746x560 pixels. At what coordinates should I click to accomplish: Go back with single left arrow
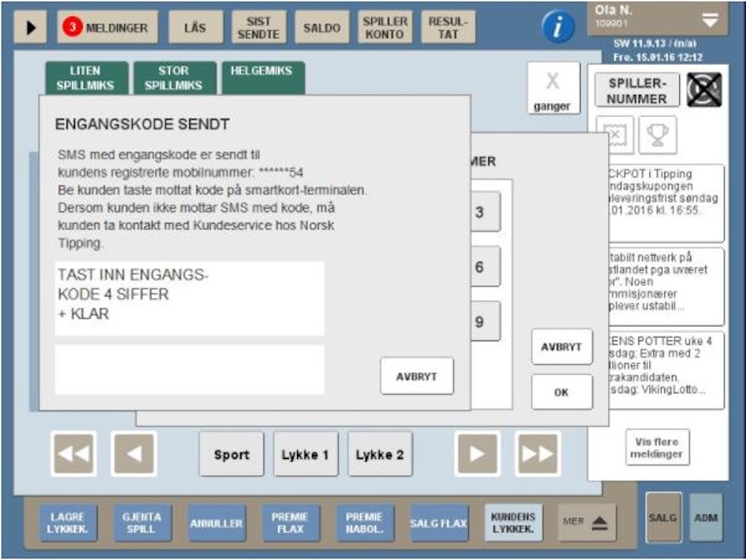(134, 454)
